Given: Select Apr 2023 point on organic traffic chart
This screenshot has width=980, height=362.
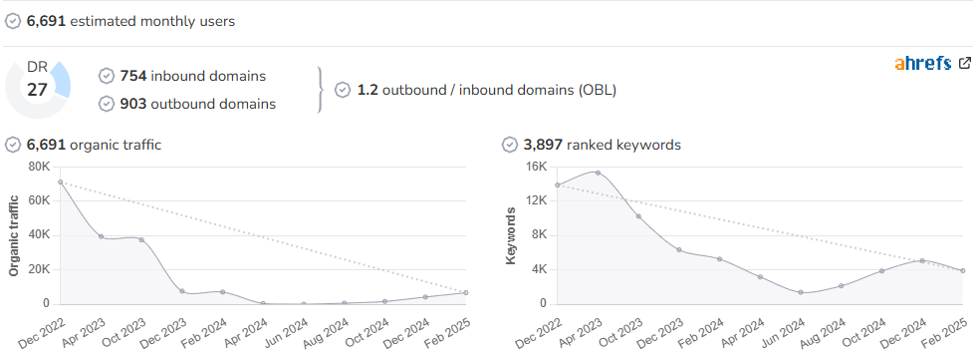Looking at the screenshot, I should coord(101,236).
